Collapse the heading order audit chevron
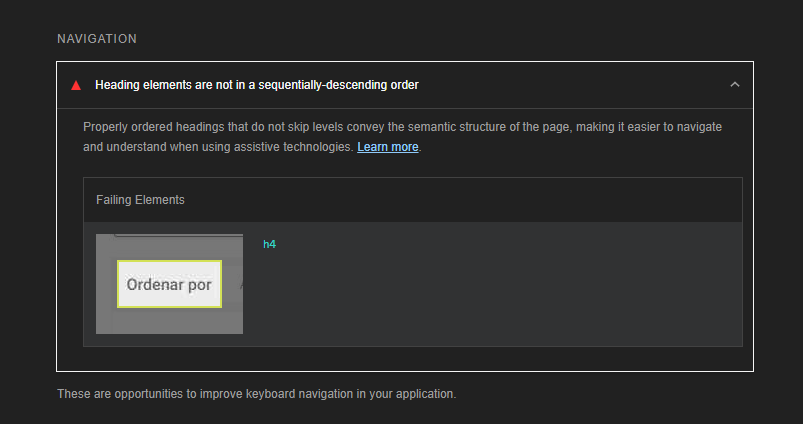The width and height of the screenshot is (803, 424). pos(734,84)
